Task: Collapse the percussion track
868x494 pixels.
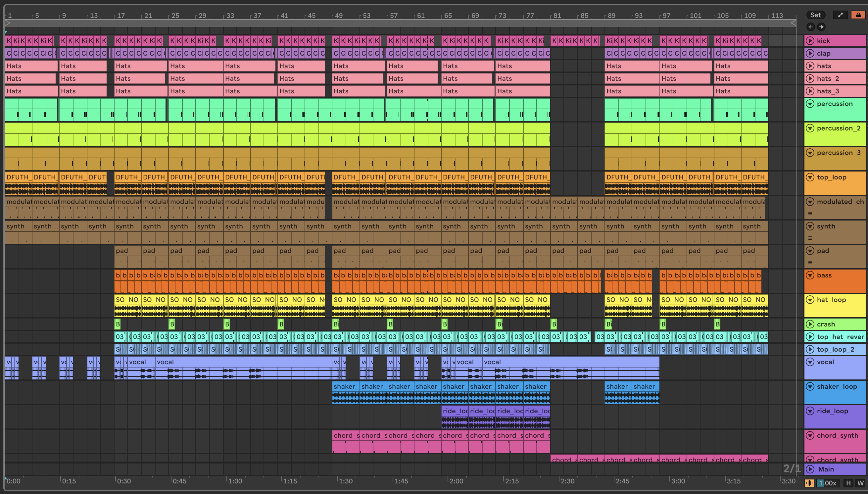Action: pos(810,104)
